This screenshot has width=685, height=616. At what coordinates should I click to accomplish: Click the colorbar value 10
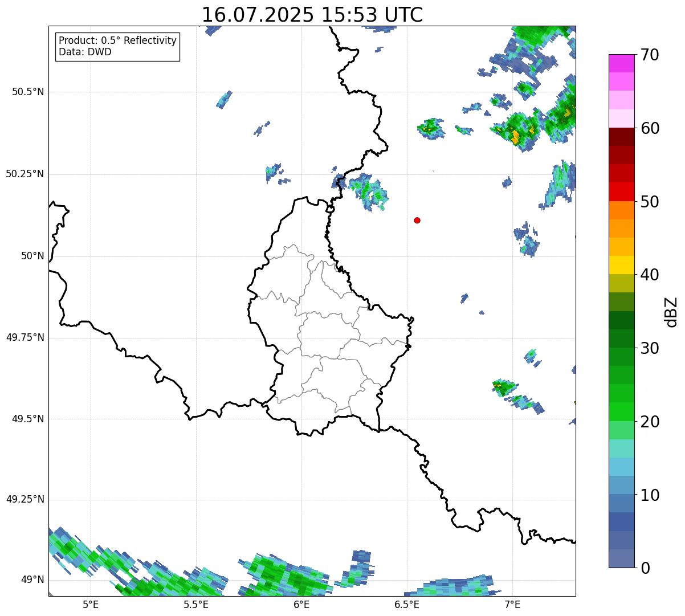(x=650, y=495)
